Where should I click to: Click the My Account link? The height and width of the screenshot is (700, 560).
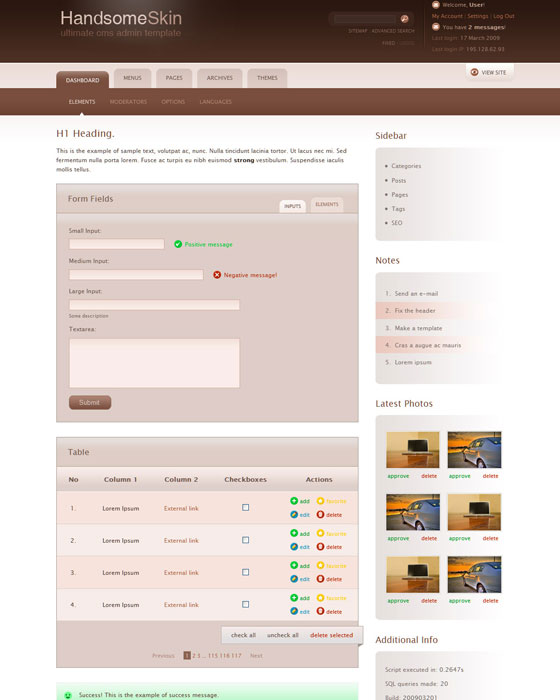447,16
